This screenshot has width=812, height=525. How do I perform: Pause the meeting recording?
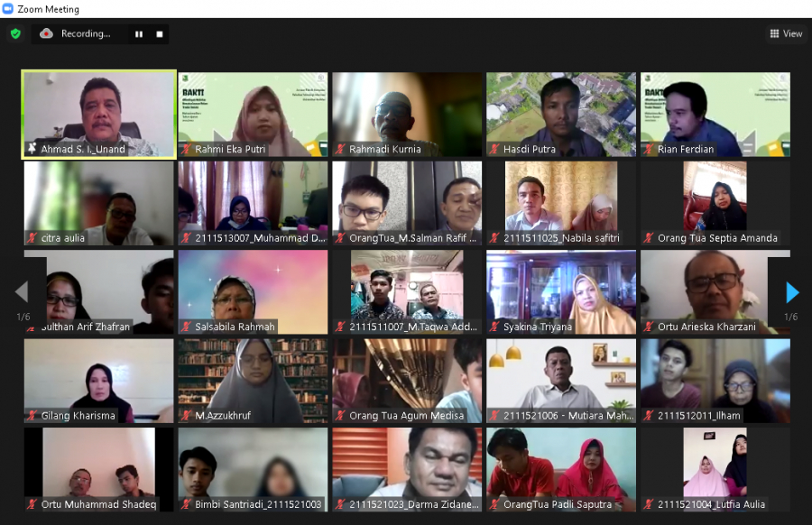(139, 34)
